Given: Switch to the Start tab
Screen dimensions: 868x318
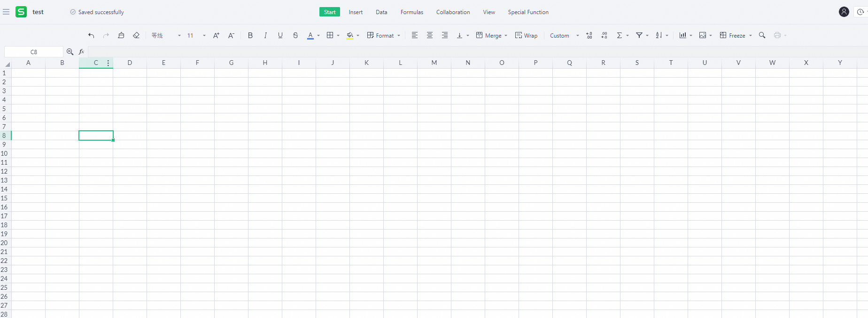Looking at the screenshot, I should coord(330,12).
